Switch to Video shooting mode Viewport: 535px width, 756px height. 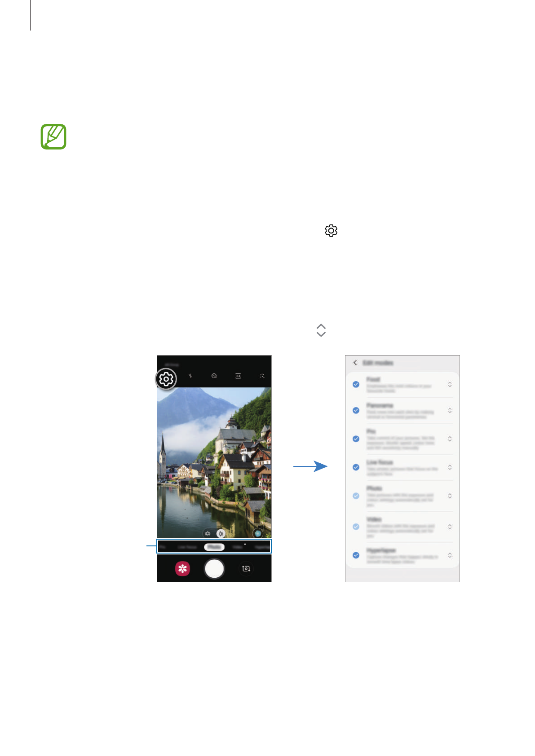(x=237, y=547)
